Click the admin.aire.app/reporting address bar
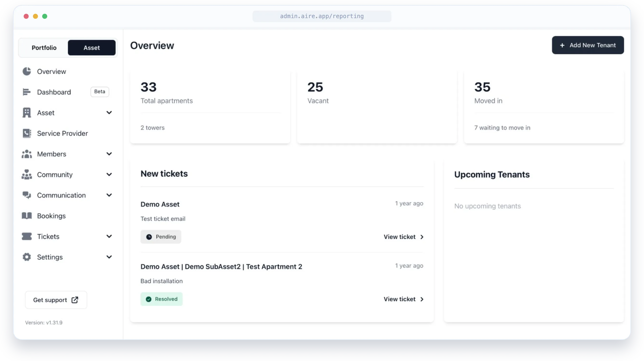 [x=322, y=16]
